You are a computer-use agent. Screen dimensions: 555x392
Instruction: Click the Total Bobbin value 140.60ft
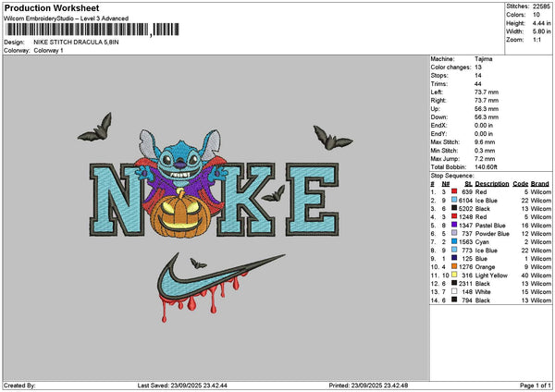pos(486,167)
